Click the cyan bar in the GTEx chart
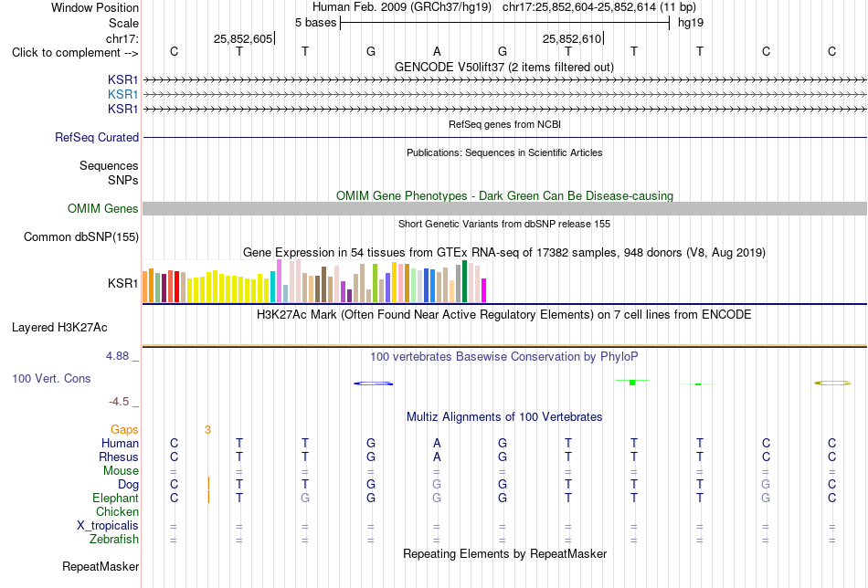The image size is (868, 588). tap(272, 287)
